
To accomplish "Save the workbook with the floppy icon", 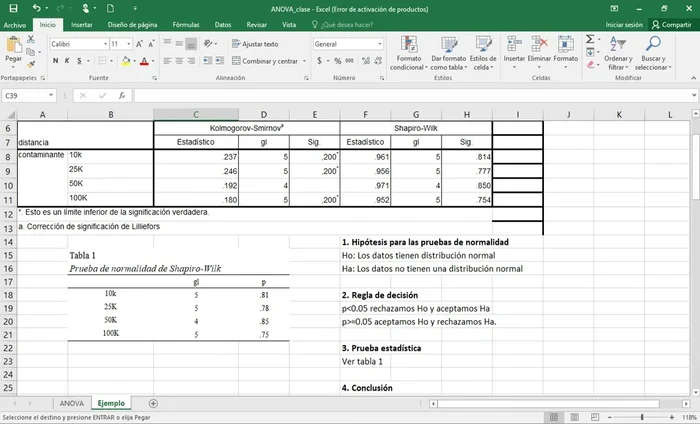I will 13,8.
